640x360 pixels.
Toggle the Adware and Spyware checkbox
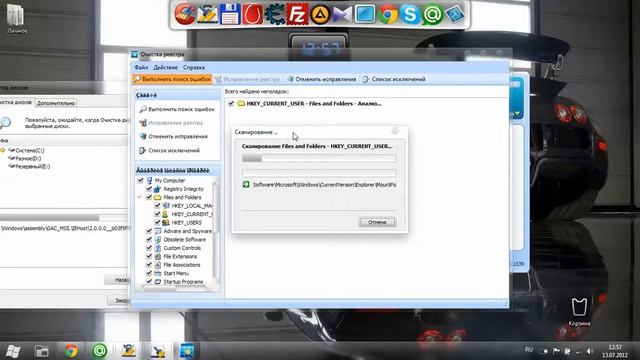[x=149, y=231]
